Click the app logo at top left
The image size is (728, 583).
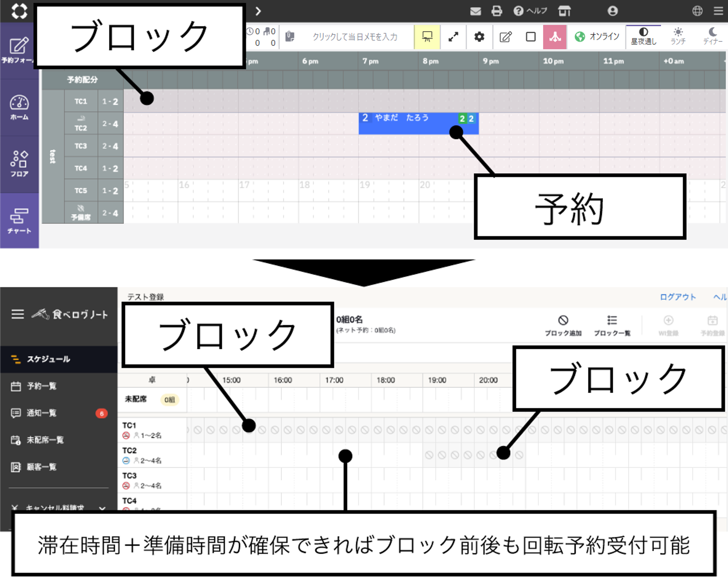19,11
